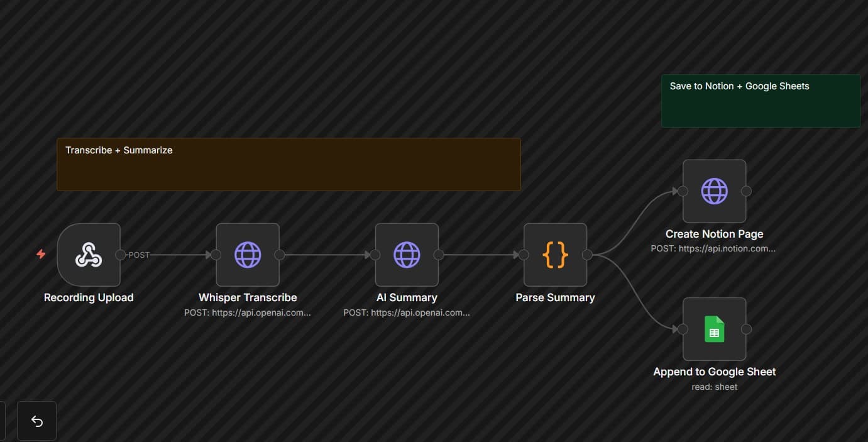
Task: Select the Recording Upload webhook node
Action: click(89, 255)
